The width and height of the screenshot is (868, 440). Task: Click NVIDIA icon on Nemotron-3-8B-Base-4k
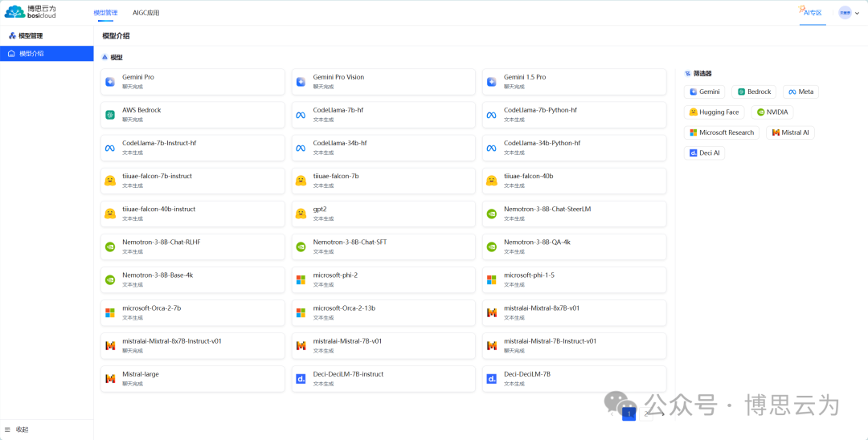(109, 279)
